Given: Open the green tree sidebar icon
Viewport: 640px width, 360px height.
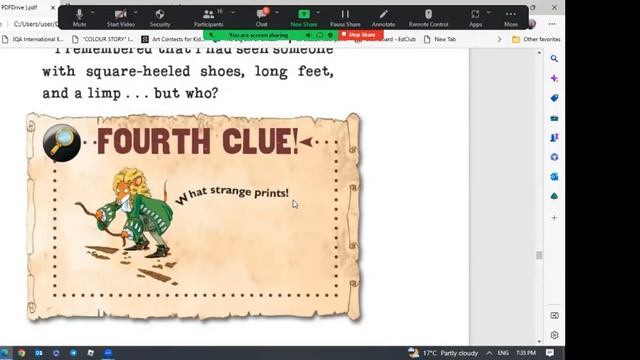Looking at the screenshot, I should point(554,196).
